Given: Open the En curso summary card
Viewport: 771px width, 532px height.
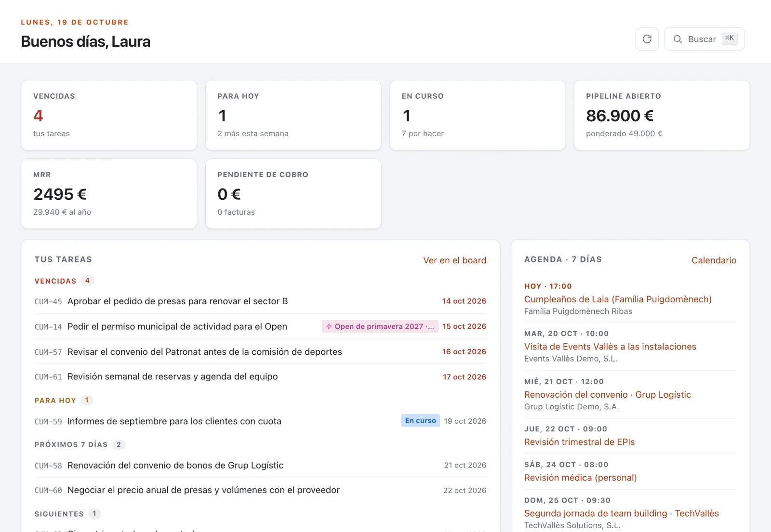Looking at the screenshot, I should coord(478,115).
